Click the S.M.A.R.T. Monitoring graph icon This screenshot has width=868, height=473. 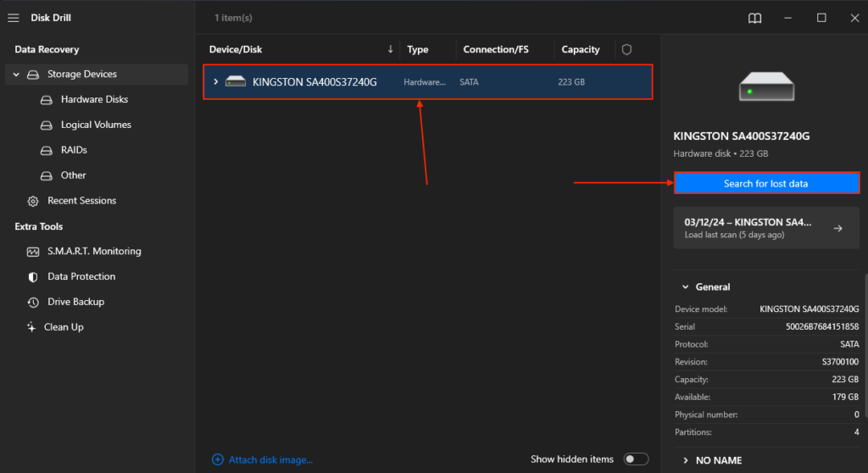[33, 252]
